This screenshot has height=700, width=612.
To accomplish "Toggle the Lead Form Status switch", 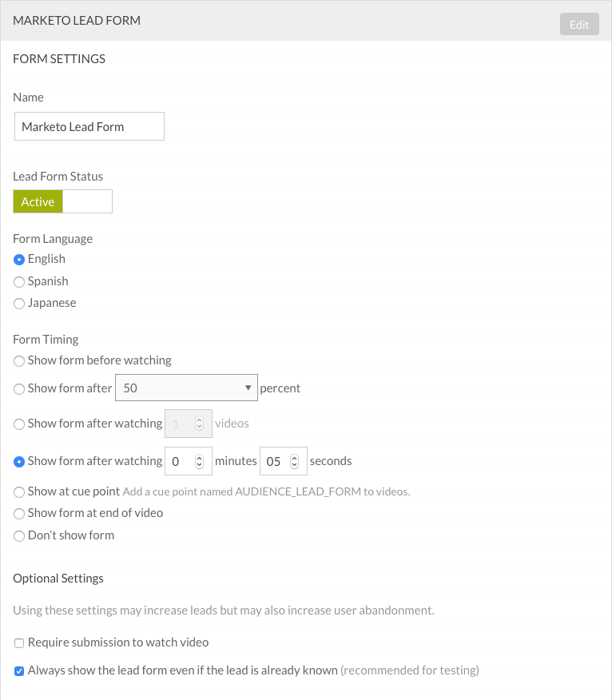I will [x=62, y=201].
